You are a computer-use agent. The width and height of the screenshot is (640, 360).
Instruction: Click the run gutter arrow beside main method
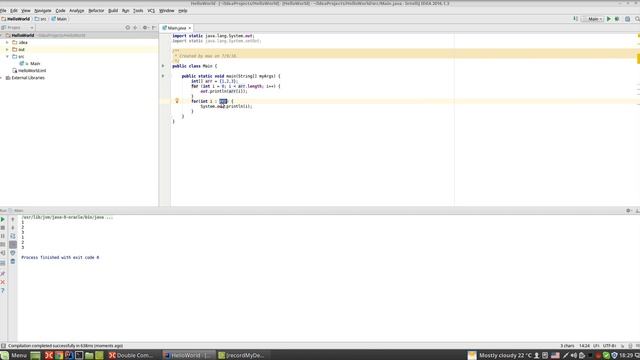point(163,76)
